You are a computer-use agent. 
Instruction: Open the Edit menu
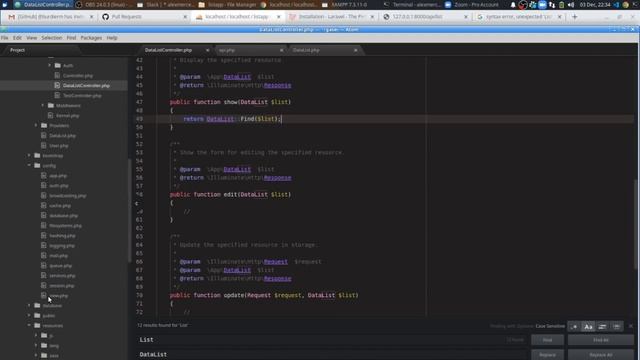point(17,38)
